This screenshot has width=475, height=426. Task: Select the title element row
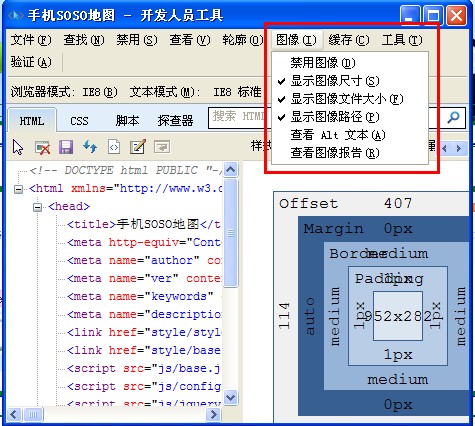(144, 224)
